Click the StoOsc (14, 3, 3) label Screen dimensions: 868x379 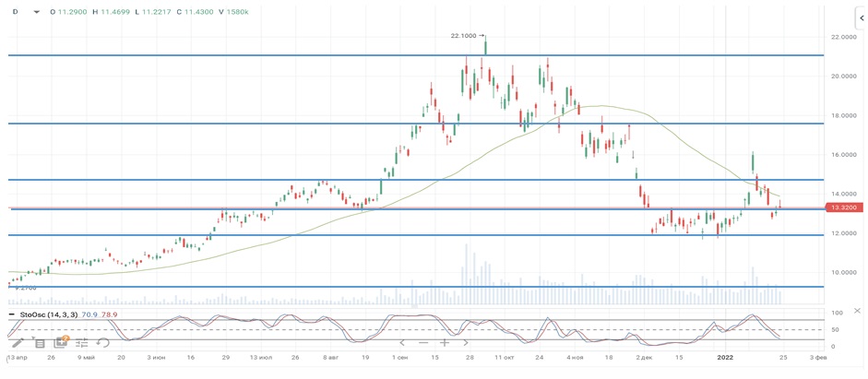click(x=49, y=314)
